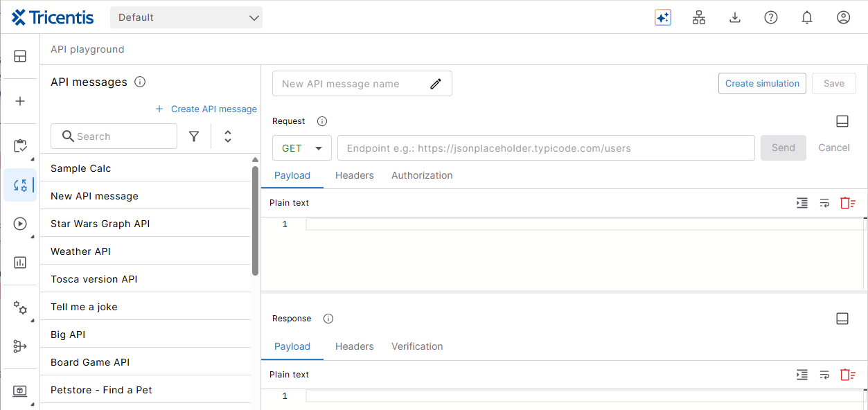Open the user profile icon
Screen dimensions: 868x410
coord(843,18)
